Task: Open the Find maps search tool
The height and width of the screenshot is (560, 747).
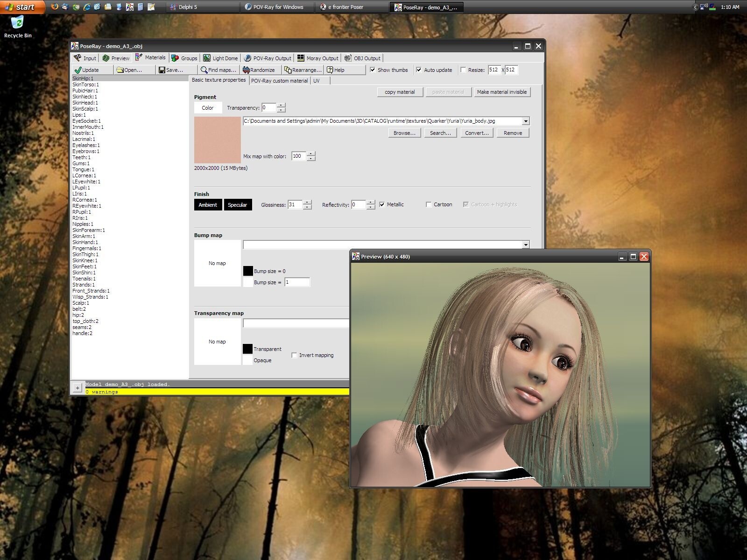Action: (218, 70)
